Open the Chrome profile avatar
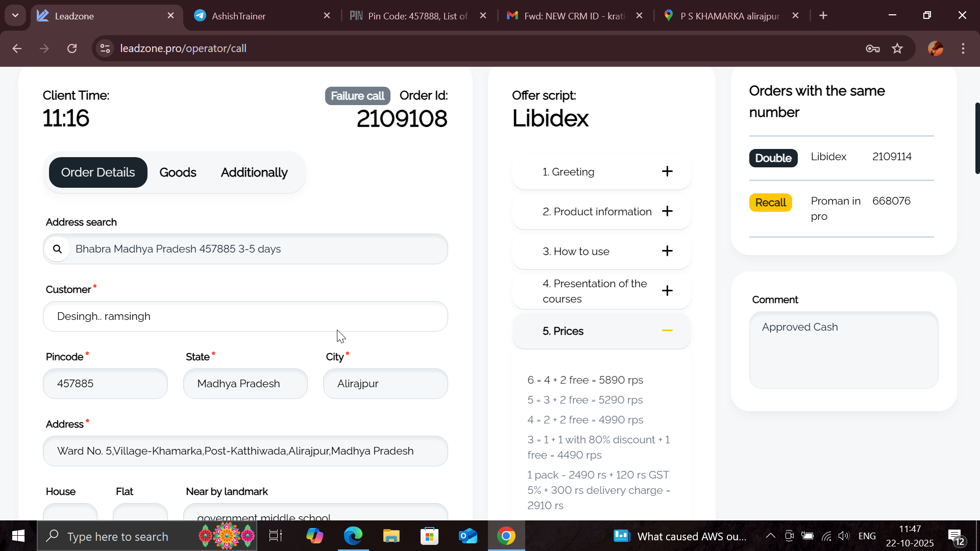 point(935,48)
